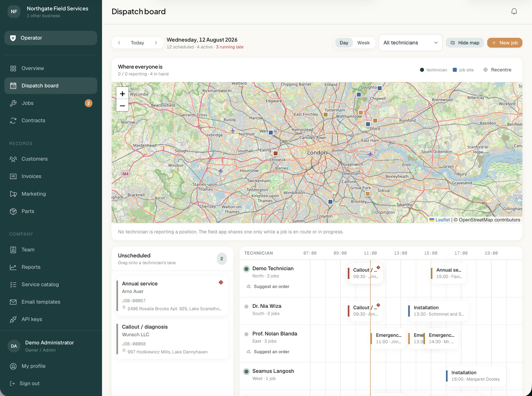
Task: Click the API keys icon
Action: coord(13,319)
